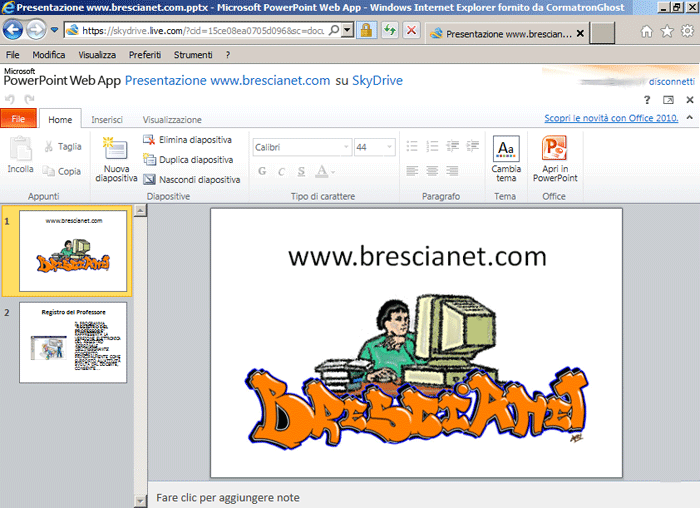This screenshot has height=508, width=700.
Task: Select the Home ribbon tab
Action: (x=60, y=119)
